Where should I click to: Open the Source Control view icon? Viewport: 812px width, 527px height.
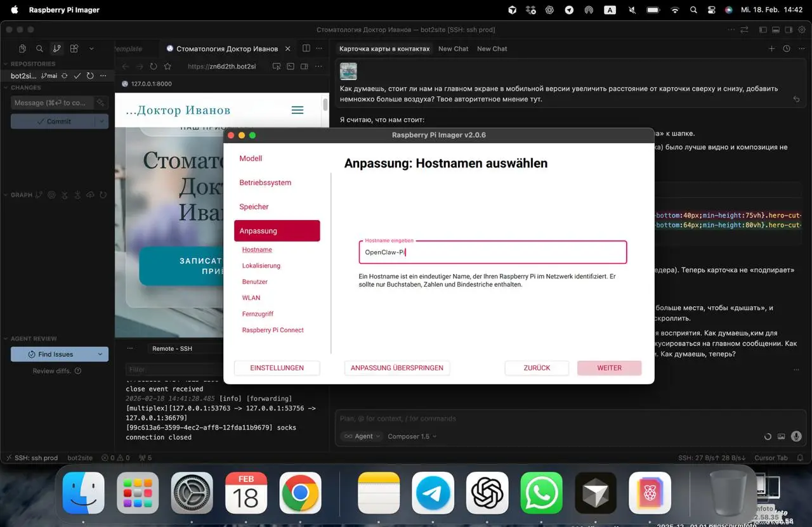tap(56, 49)
